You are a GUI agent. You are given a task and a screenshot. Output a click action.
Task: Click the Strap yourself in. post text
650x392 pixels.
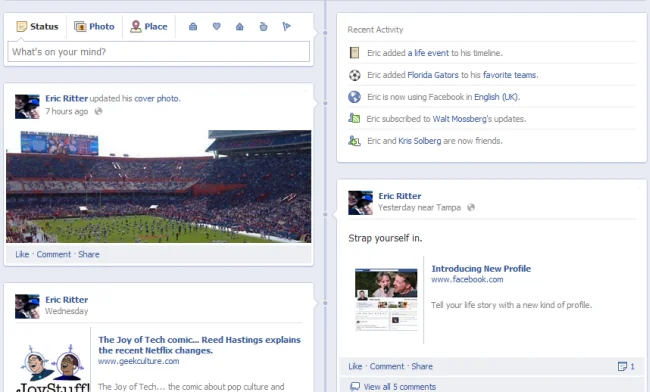pyautogui.click(x=385, y=238)
